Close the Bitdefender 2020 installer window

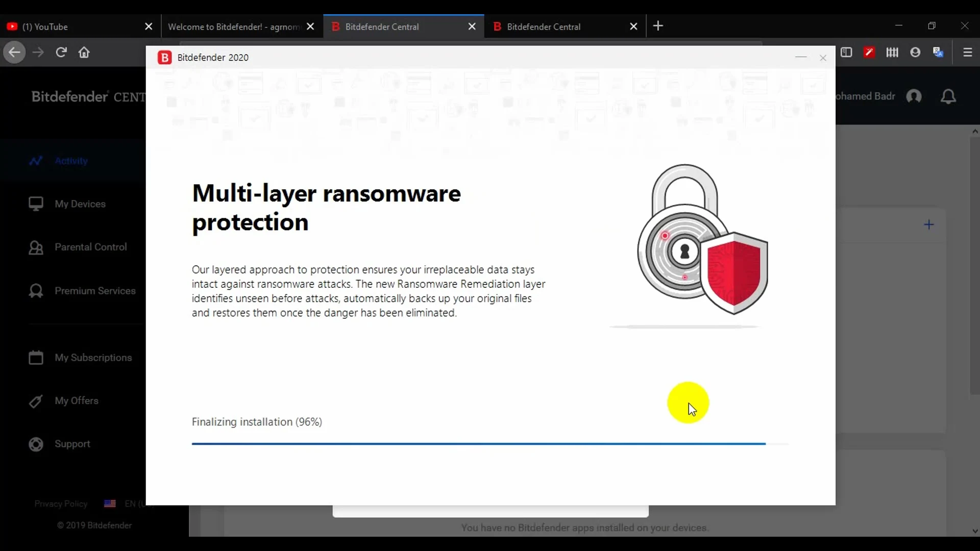823,58
